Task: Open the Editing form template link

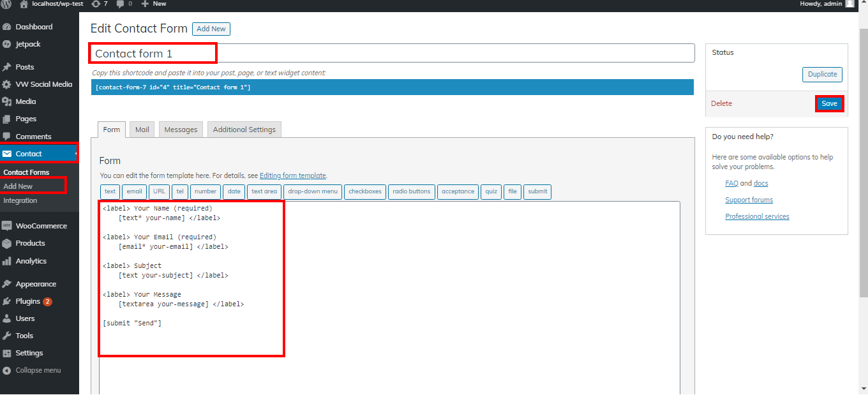Action: click(292, 175)
